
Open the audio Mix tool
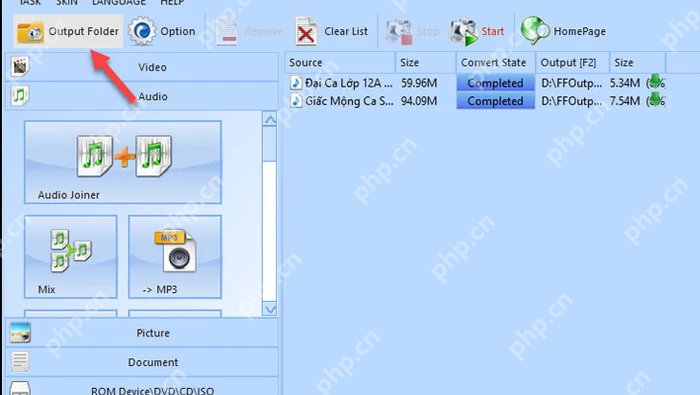[71, 257]
